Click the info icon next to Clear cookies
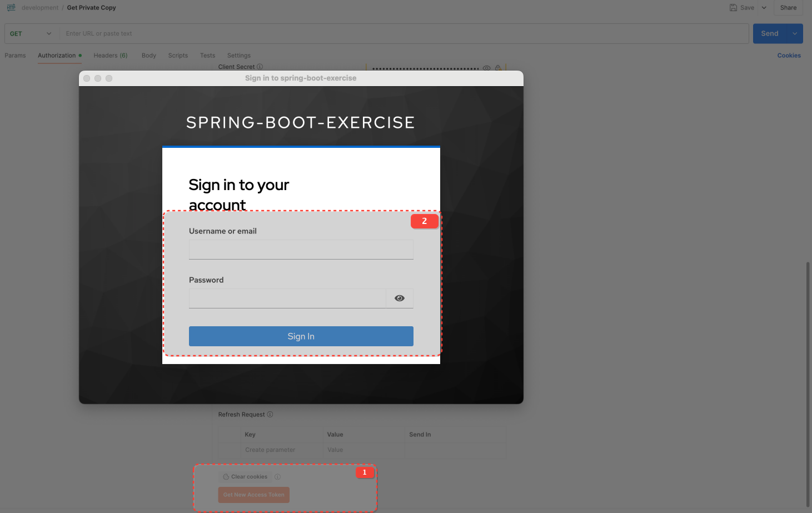Image resolution: width=812 pixels, height=513 pixels. tap(277, 476)
